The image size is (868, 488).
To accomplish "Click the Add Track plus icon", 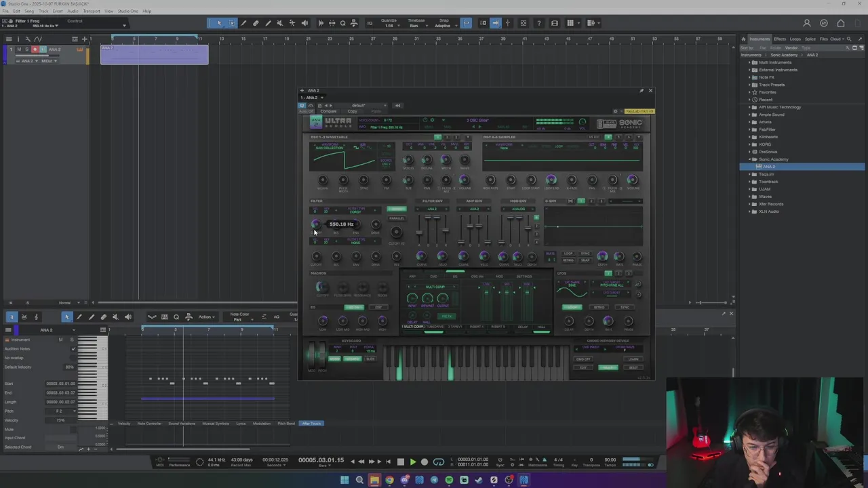I will (x=84, y=39).
